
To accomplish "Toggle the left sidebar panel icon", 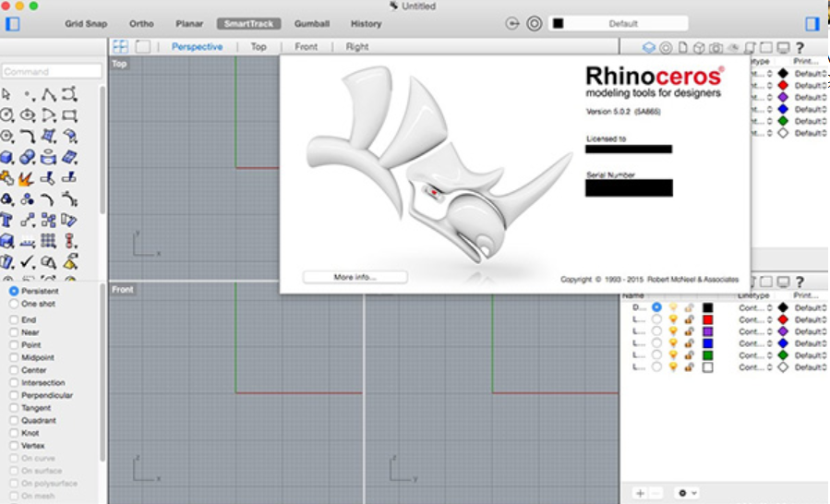I will (x=13, y=24).
